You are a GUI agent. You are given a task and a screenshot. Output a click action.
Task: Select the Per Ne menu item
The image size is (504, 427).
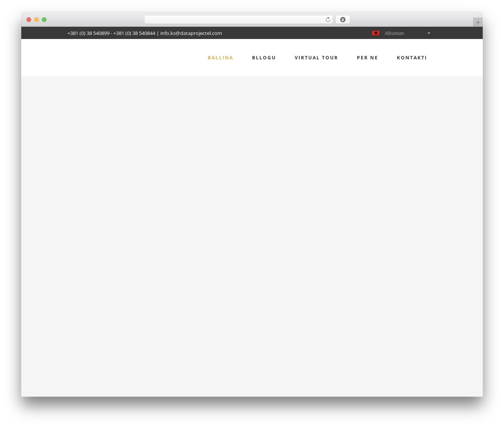point(367,58)
